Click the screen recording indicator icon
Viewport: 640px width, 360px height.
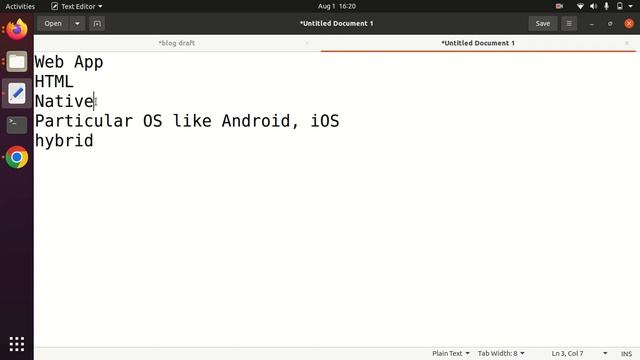[x=559, y=6]
